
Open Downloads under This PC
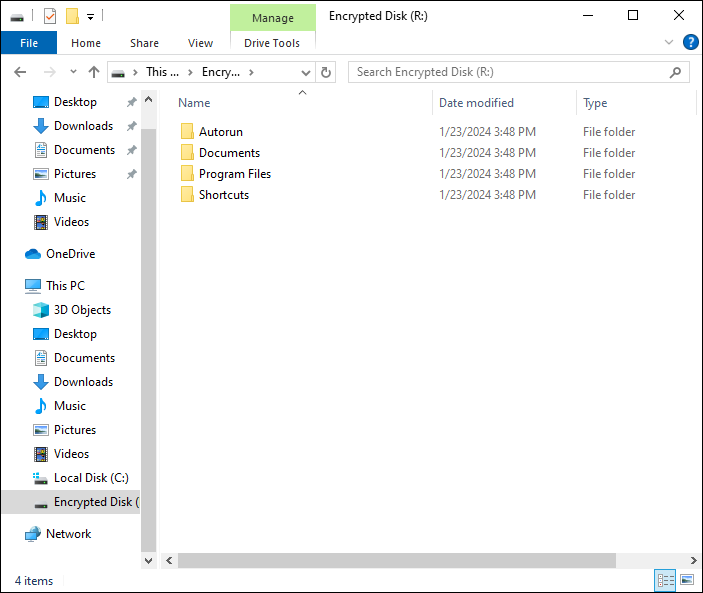(83, 382)
